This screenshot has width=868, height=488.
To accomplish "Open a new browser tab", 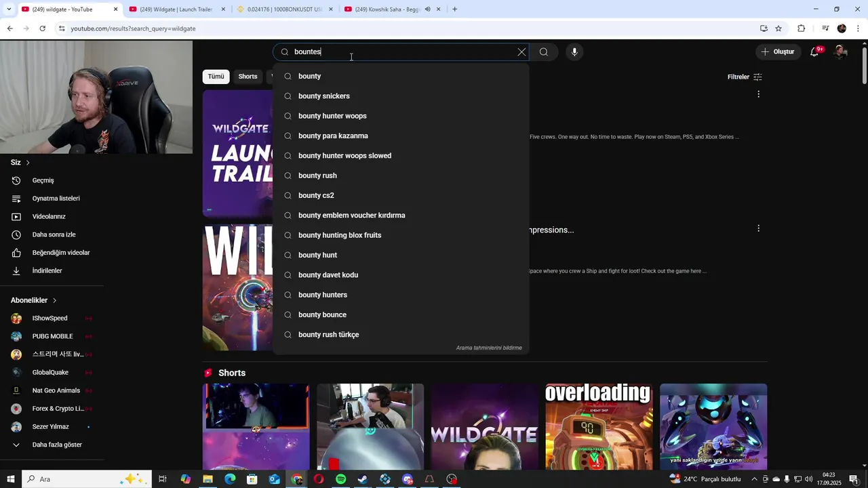I will tap(454, 9).
